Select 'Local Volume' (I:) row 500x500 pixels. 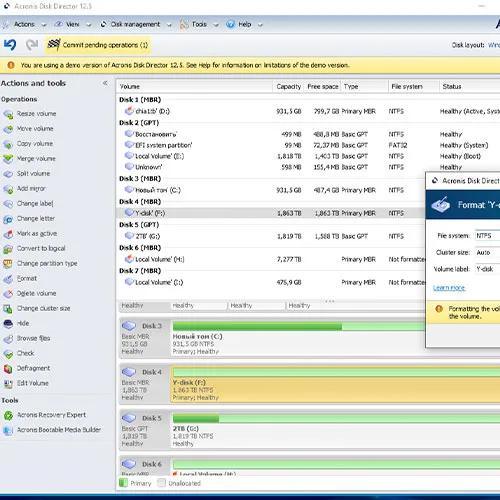click(272, 282)
